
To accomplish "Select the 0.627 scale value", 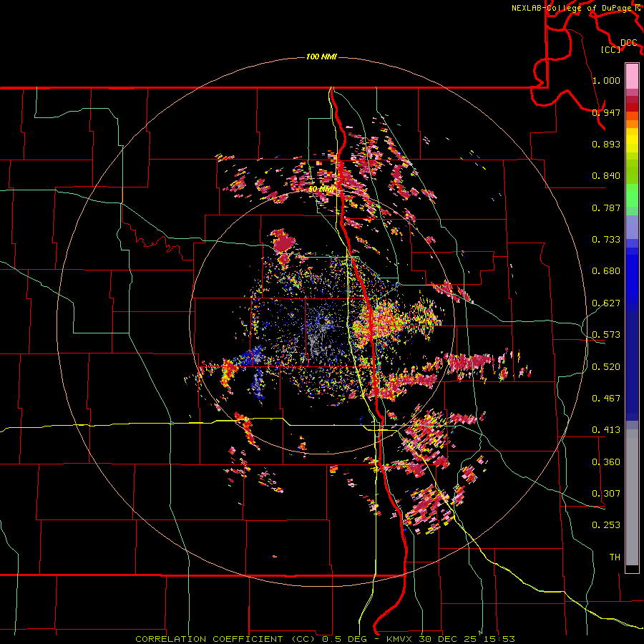I will 606,303.
